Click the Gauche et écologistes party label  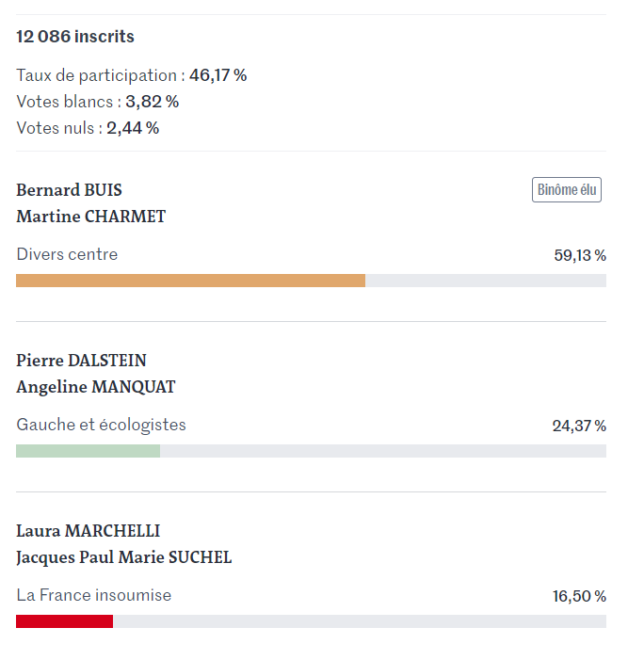[x=101, y=426]
